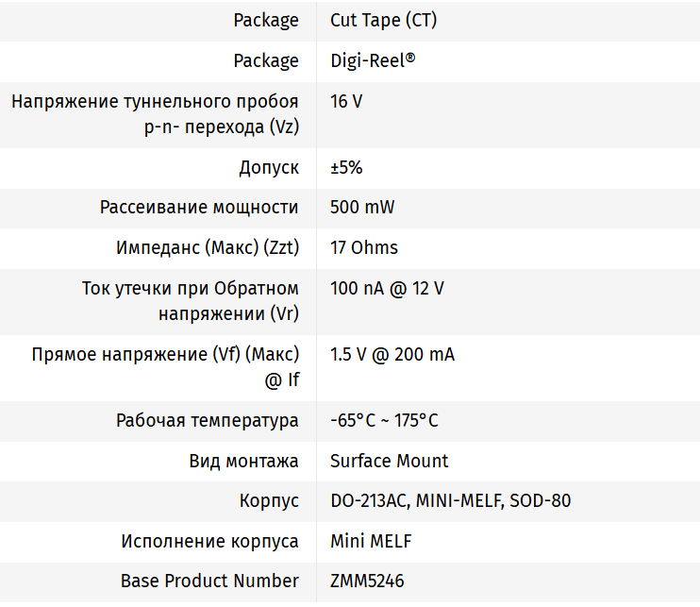This screenshot has width=700, height=607.
Task: Select the "Mini MELF" value
Action: (371, 542)
